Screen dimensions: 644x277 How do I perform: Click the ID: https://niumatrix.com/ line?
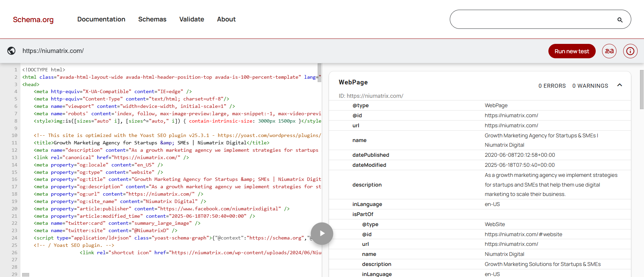coord(371,96)
